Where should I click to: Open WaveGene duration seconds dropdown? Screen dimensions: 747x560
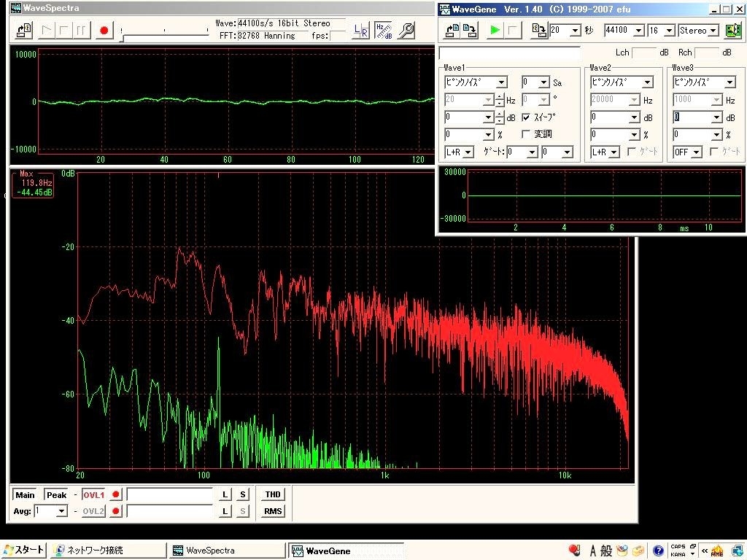576,31
